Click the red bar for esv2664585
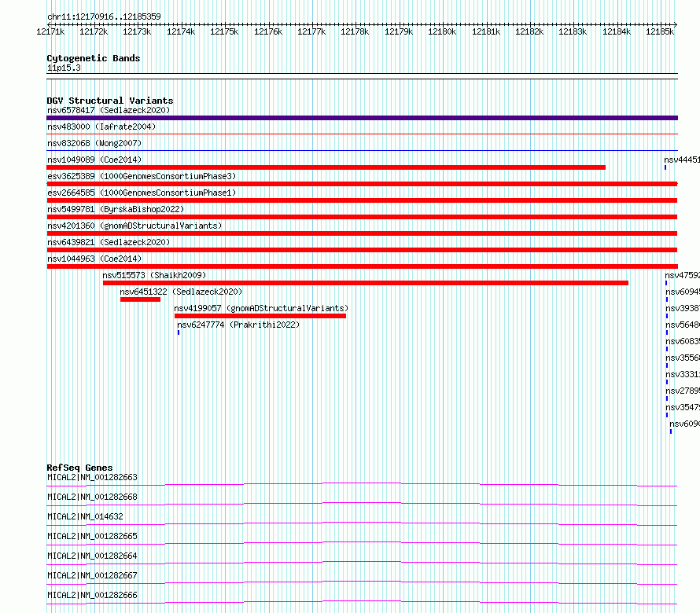Viewport: 700px width, 613px height. click(362, 200)
